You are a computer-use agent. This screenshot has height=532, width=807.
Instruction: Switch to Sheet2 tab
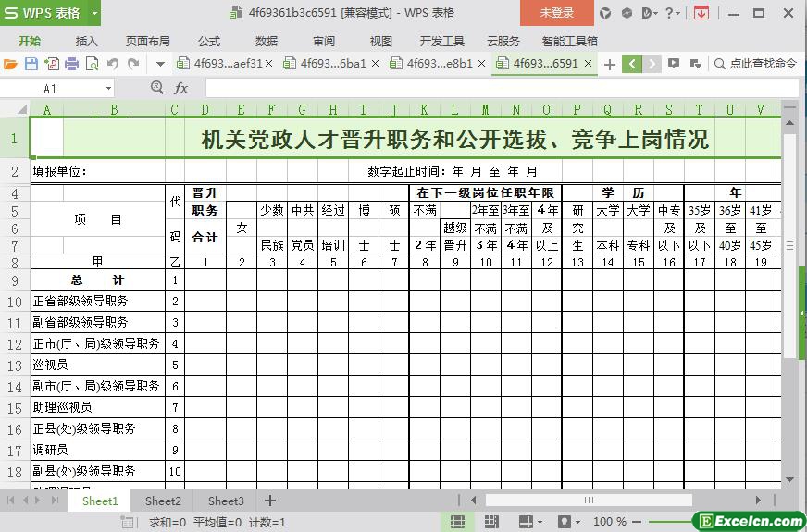pyautogui.click(x=163, y=501)
